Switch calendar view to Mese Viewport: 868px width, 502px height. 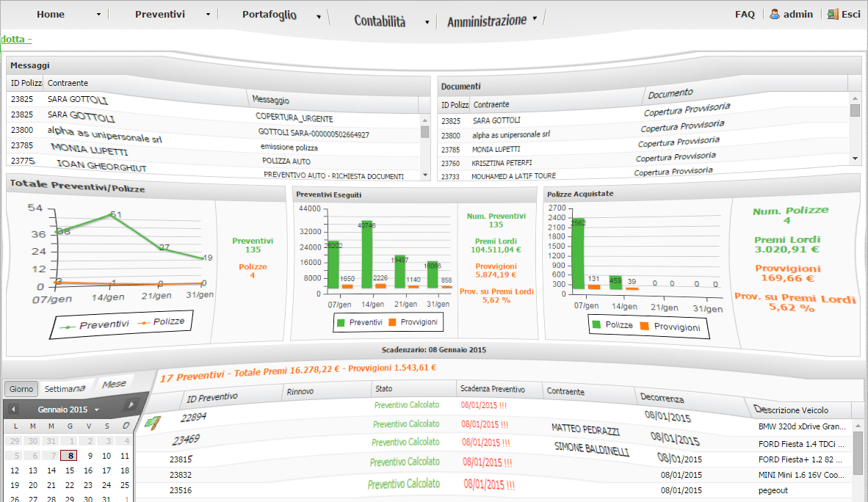[x=114, y=384]
